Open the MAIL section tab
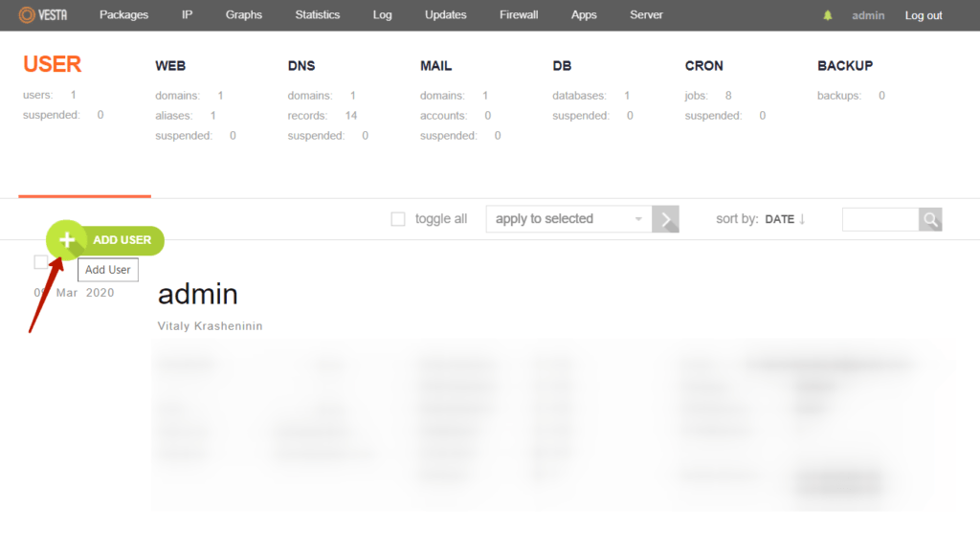Image resolution: width=980 pixels, height=533 pixels. (435, 66)
